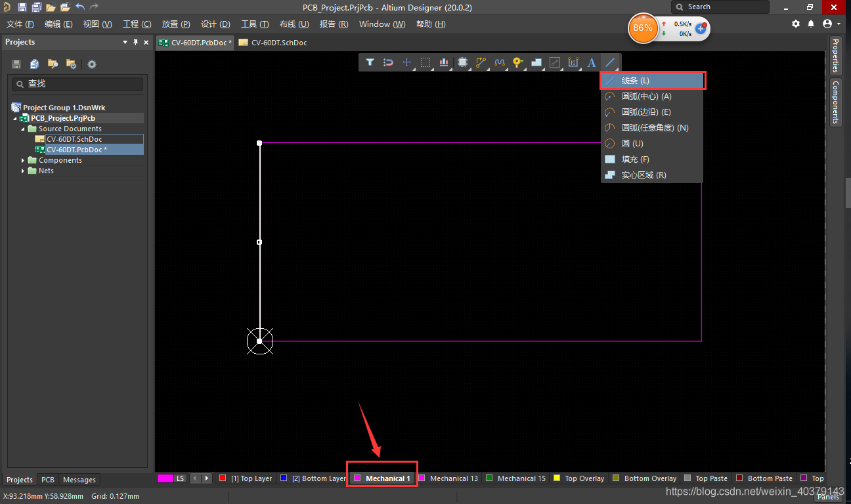
Task: Select 填充 (F) fill option
Action: coord(651,159)
